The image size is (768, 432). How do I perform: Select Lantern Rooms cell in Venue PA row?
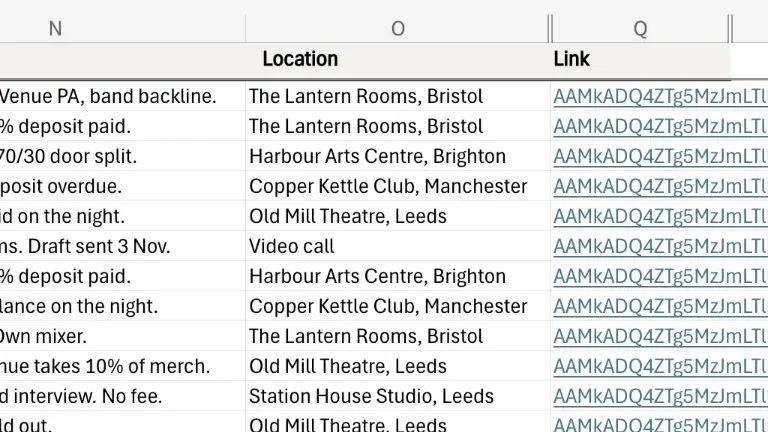point(398,96)
